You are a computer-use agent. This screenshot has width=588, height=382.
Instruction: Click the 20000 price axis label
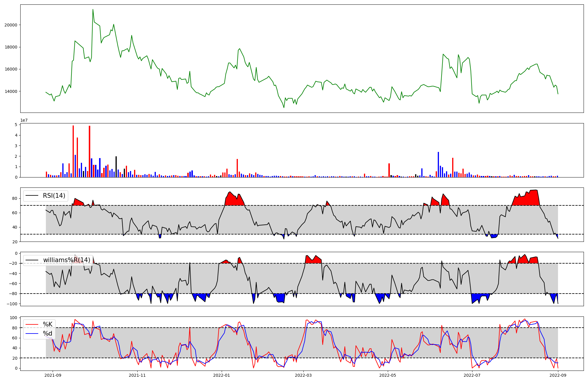click(11, 25)
